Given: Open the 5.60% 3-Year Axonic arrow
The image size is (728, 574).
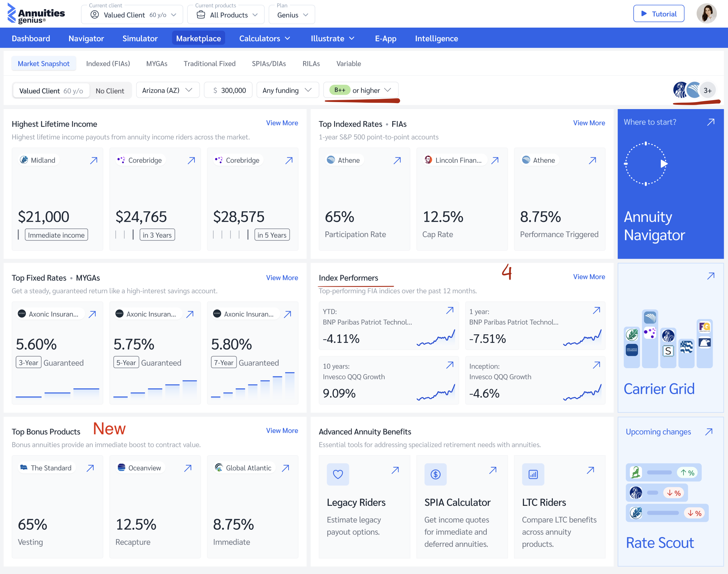Looking at the screenshot, I should tap(92, 314).
